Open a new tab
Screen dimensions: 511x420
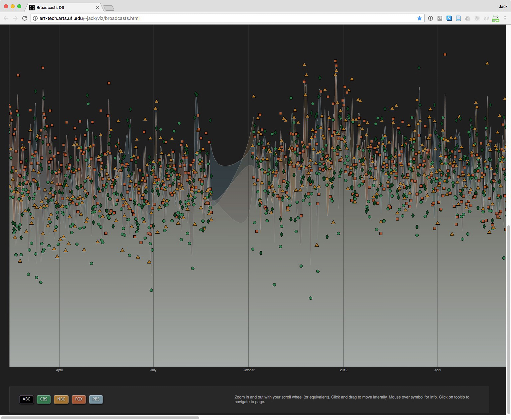tap(109, 8)
